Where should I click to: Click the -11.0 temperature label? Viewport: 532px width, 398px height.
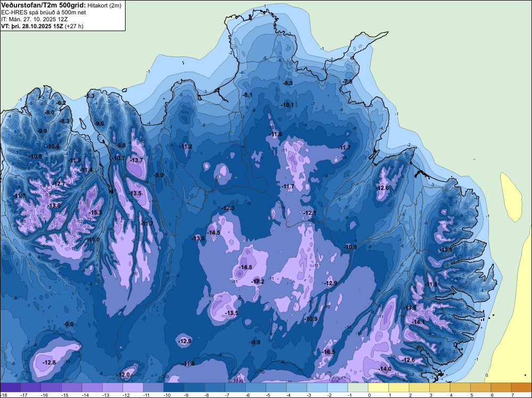tap(93, 239)
